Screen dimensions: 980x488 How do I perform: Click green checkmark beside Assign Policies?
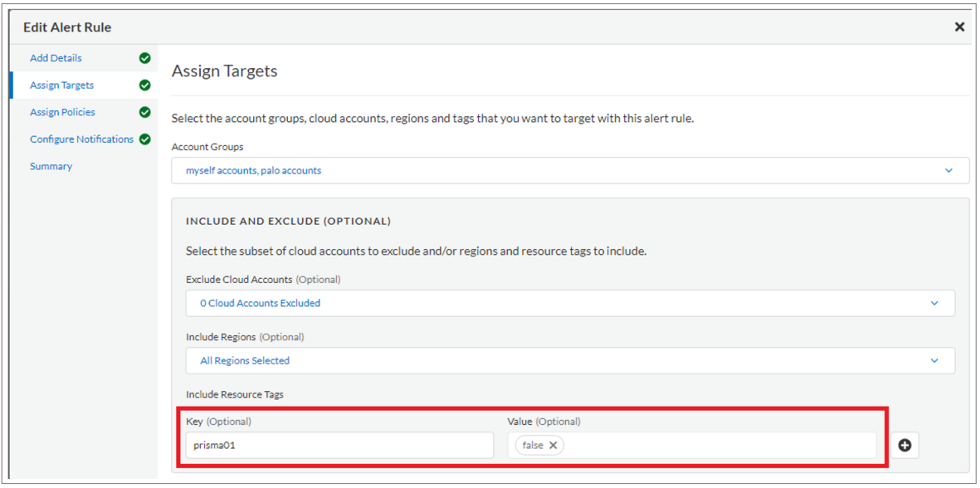(145, 112)
